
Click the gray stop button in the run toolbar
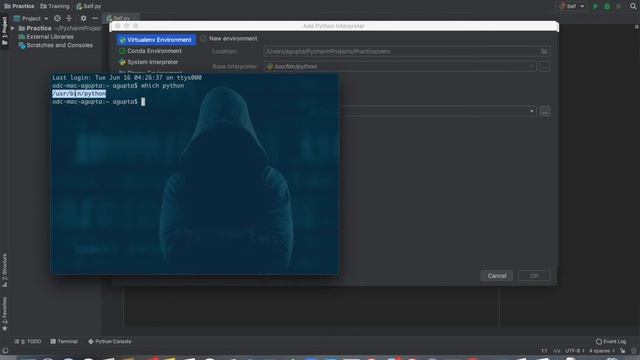pos(619,6)
